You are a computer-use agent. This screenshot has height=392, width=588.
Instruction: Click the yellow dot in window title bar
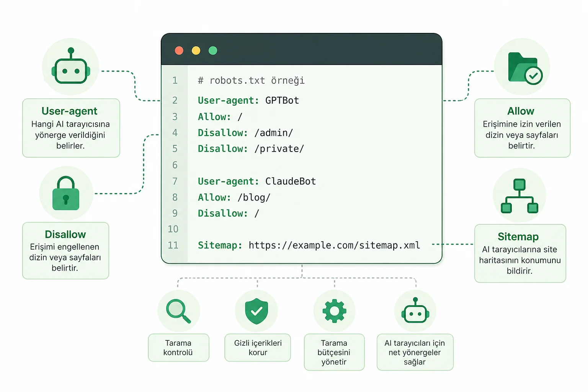[x=196, y=51]
